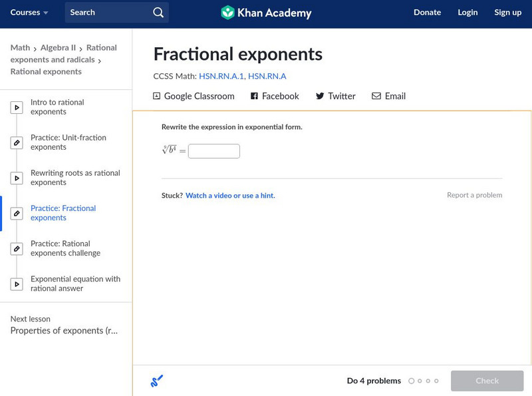
Task: Navigate to Algebra II breadcrumb
Action: click(58, 48)
